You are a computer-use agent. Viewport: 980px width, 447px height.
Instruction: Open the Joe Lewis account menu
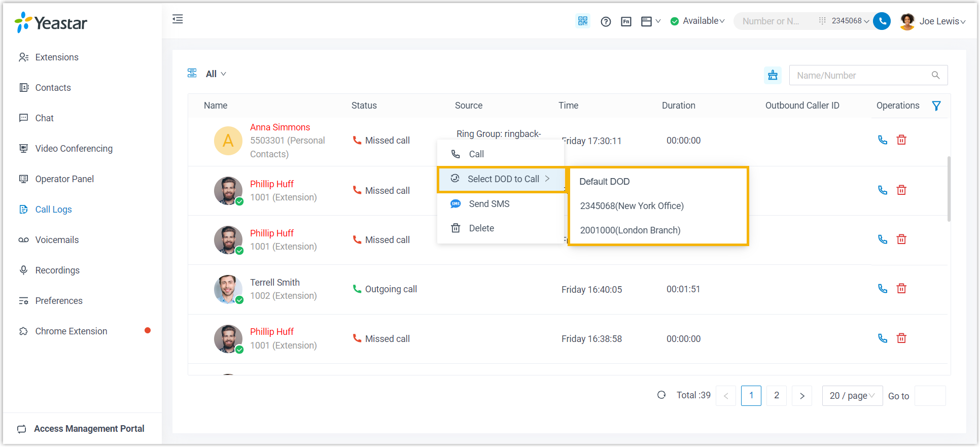coord(933,21)
